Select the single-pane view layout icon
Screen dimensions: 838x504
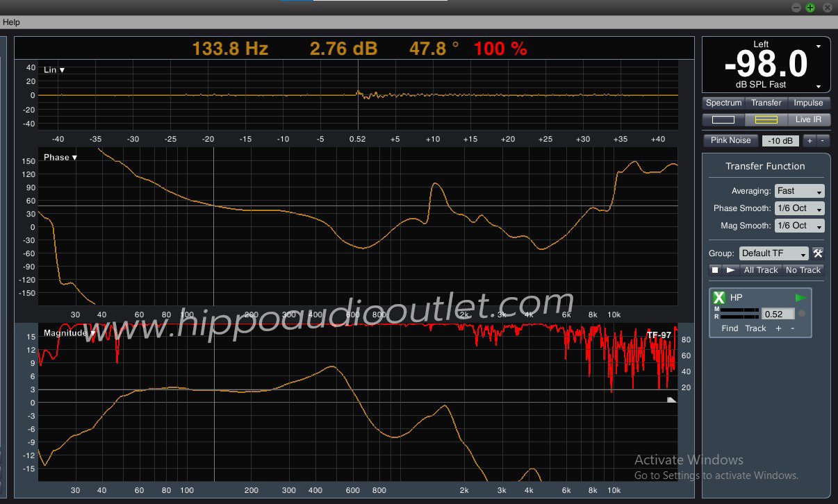click(723, 119)
